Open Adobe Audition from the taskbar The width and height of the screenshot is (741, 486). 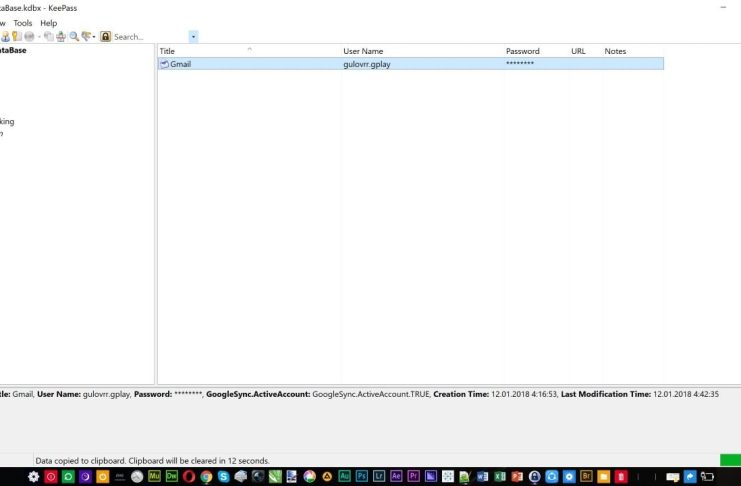pos(344,477)
